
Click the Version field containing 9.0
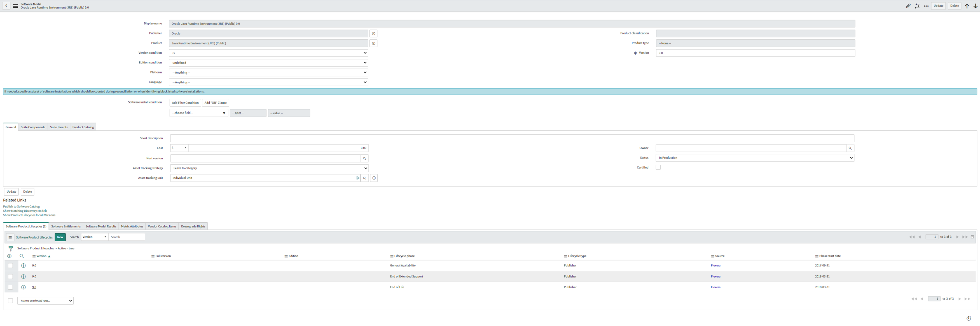[756, 53]
